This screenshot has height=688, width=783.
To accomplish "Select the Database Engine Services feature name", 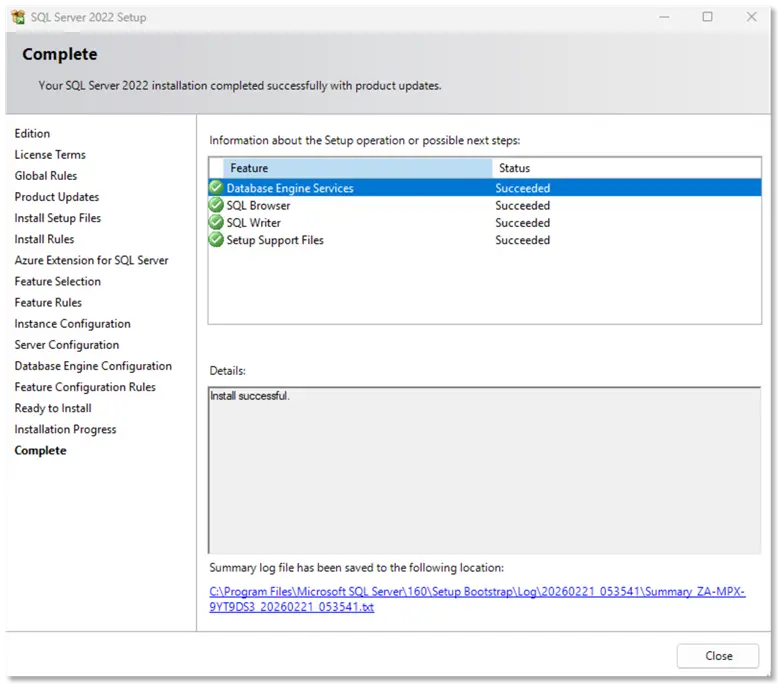I will tap(290, 188).
